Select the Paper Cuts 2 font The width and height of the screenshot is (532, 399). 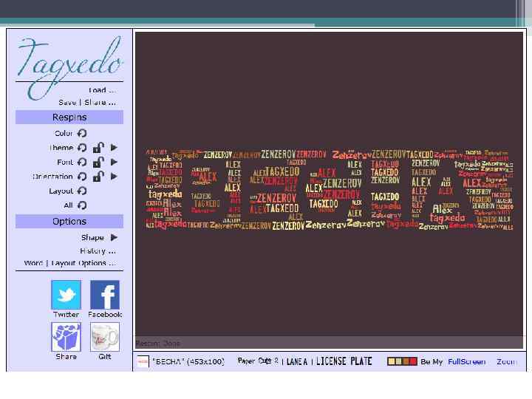tap(258, 361)
